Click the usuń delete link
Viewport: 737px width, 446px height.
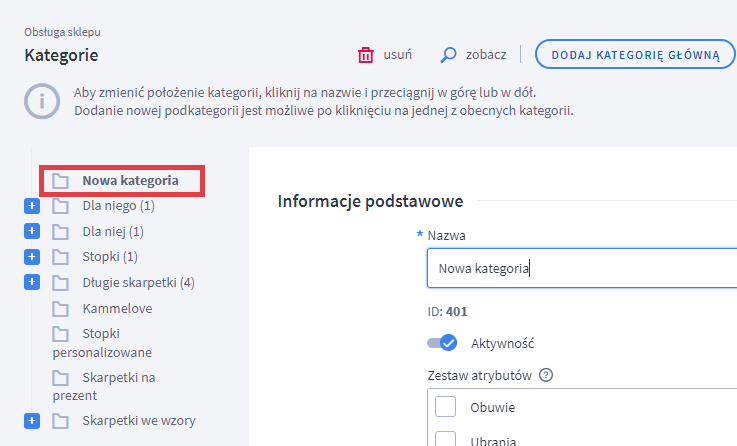coord(397,55)
